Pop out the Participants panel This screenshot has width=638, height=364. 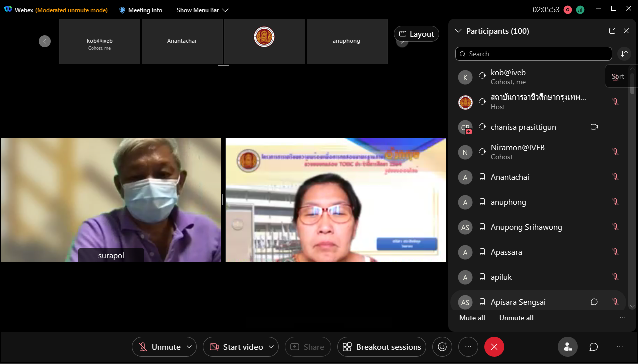point(612,31)
